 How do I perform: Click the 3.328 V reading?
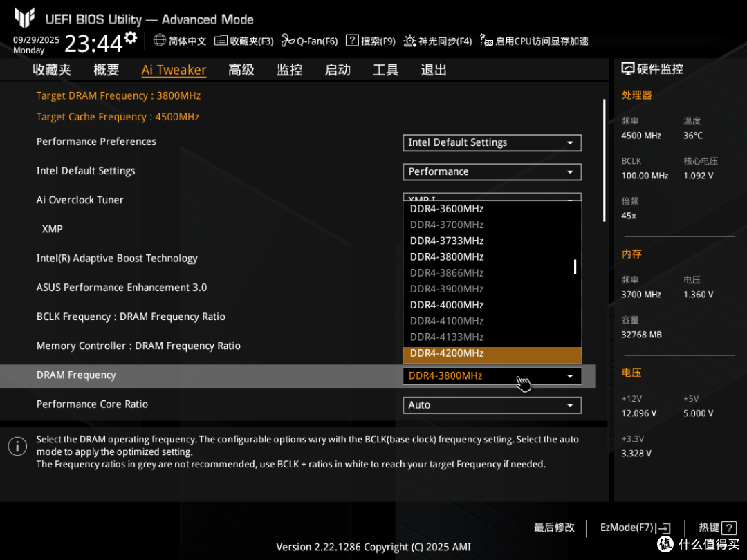636,454
